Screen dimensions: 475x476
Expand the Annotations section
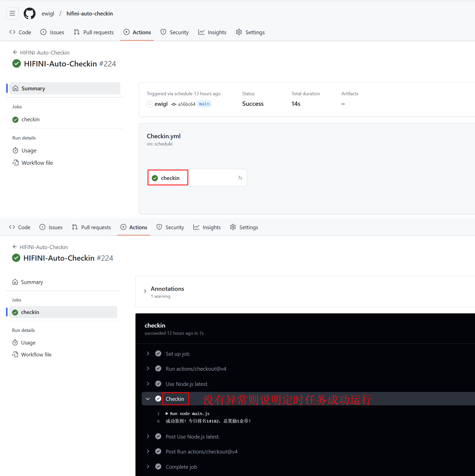145,291
